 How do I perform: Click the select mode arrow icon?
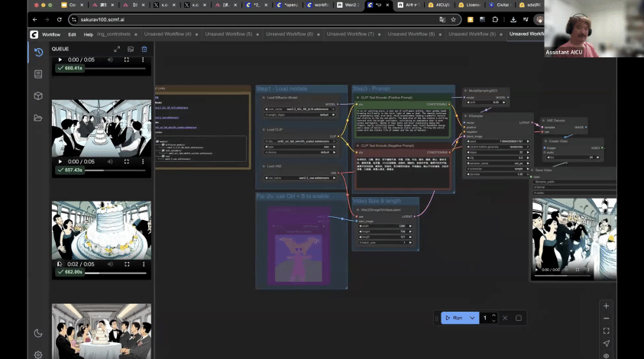[x=607, y=344]
